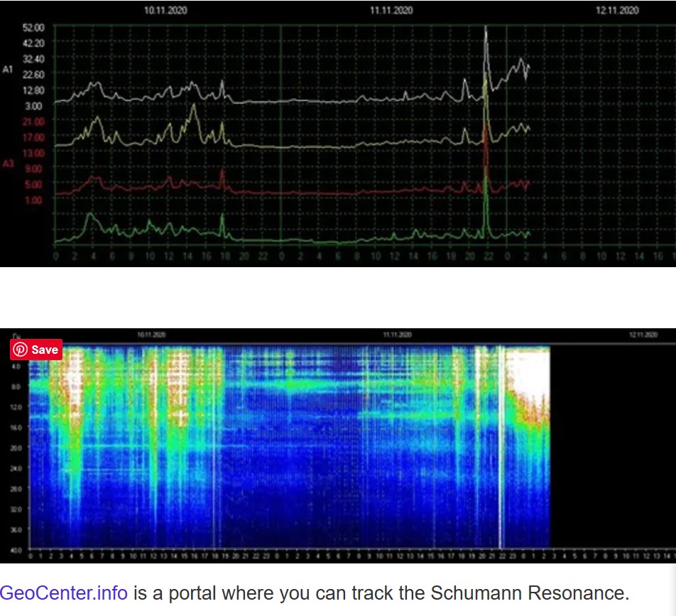The image size is (676, 616).
Task: Click the red A3 axis label
Action: pos(9,164)
